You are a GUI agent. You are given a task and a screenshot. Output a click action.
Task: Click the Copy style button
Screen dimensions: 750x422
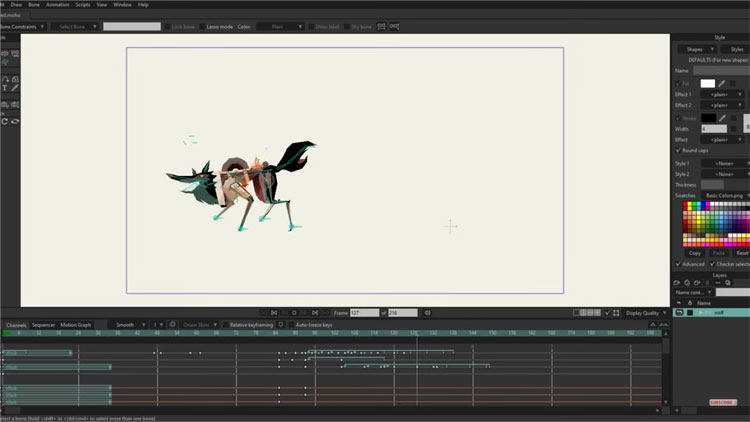tap(695, 253)
